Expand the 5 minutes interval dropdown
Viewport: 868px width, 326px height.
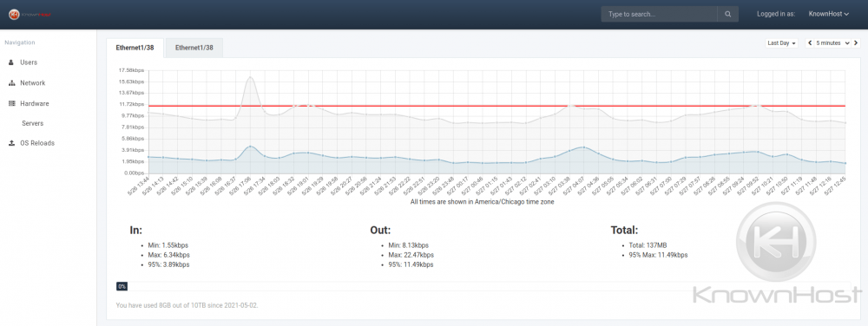pyautogui.click(x=832, y=43)
